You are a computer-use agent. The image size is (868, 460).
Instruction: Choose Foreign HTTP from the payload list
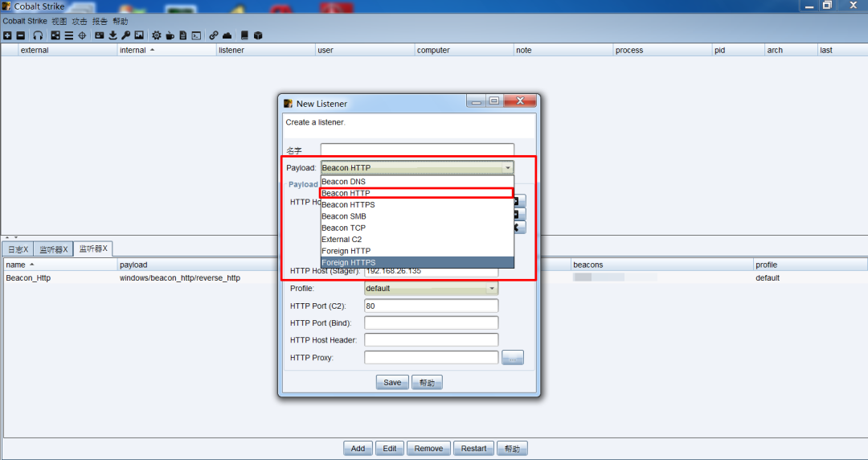(417, 251)
